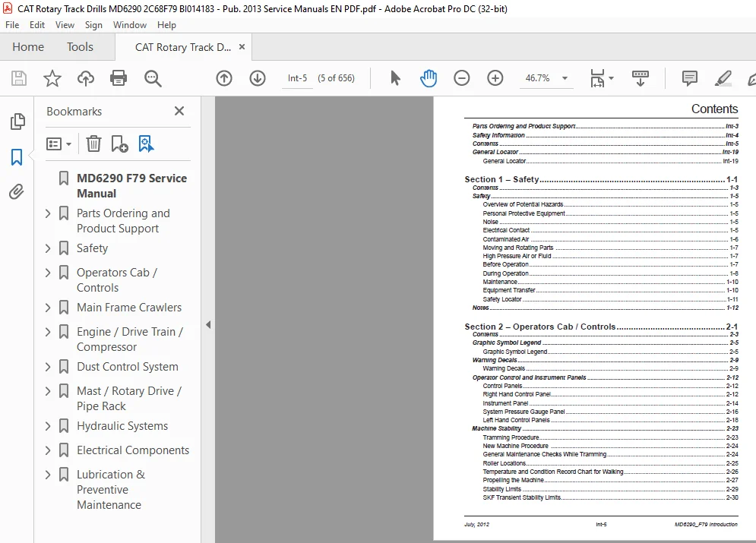Screen dimensions: 756x543
Task: Expand Mast / Rotary Drive / Pipe Rack bookmark
Action: [x=48, y=391]
